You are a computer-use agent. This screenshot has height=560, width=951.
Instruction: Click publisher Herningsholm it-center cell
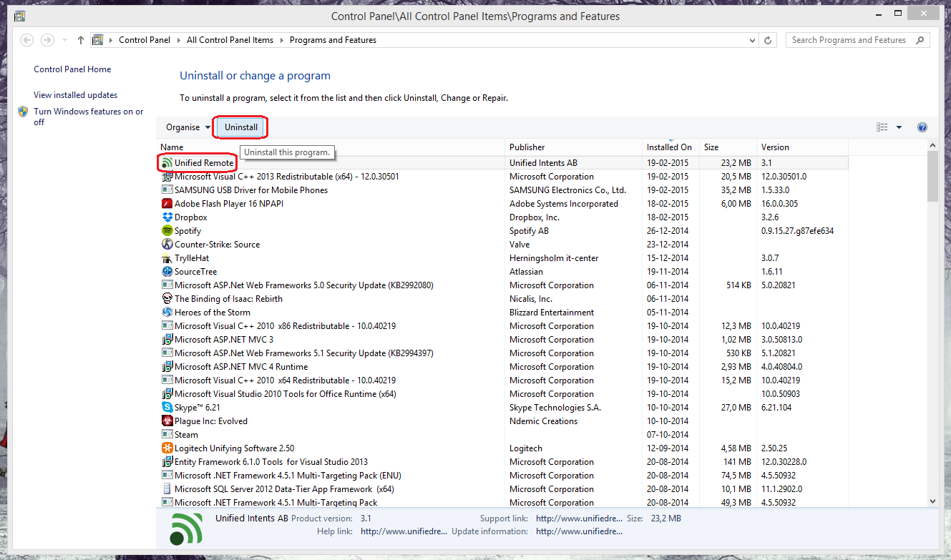pyautogui.click(x=554, y=258)
